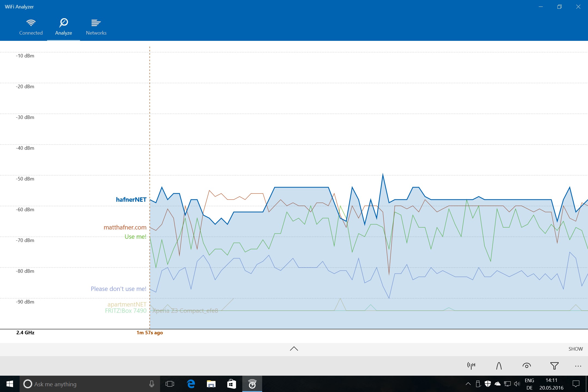Click the 1m 57s ago timeline marker

(x=149, y=332)
